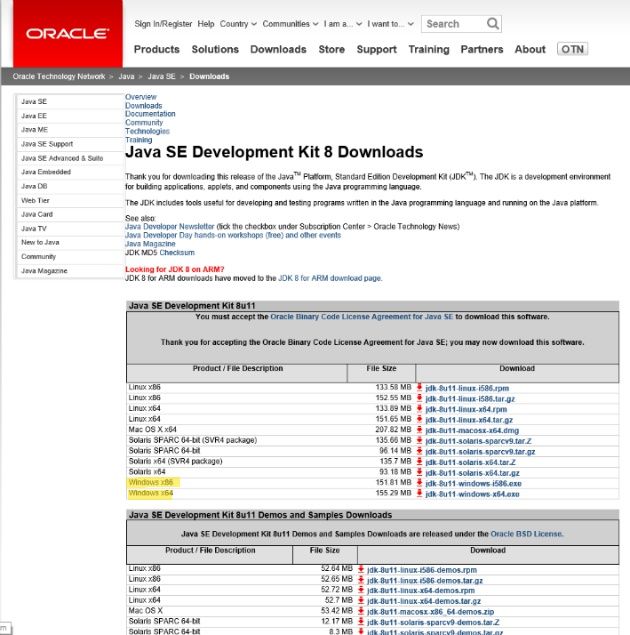Open Oracle Binary Code License Agreement link
Viewport: 630px width, 635px height.
[x=362, y=317]
